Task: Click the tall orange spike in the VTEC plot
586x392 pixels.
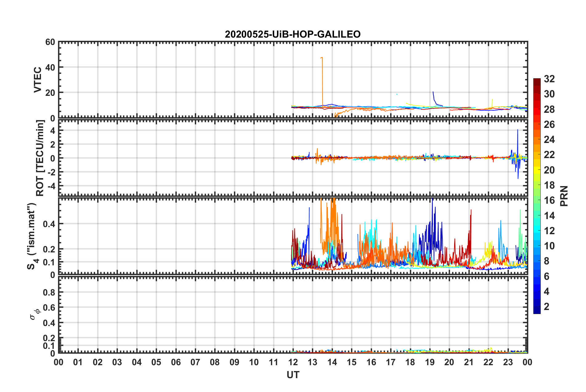Action: pyautogui.click(x=322, y=82)
